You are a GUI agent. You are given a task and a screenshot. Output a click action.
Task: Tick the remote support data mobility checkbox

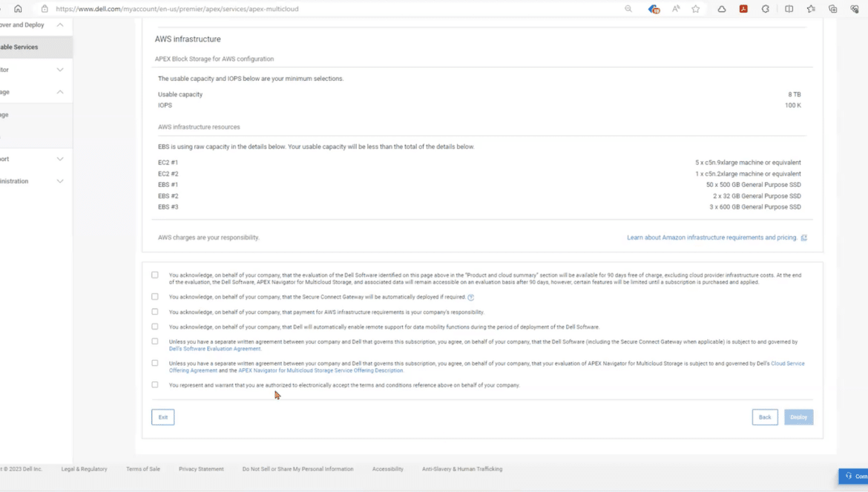[x=155, y=327]
